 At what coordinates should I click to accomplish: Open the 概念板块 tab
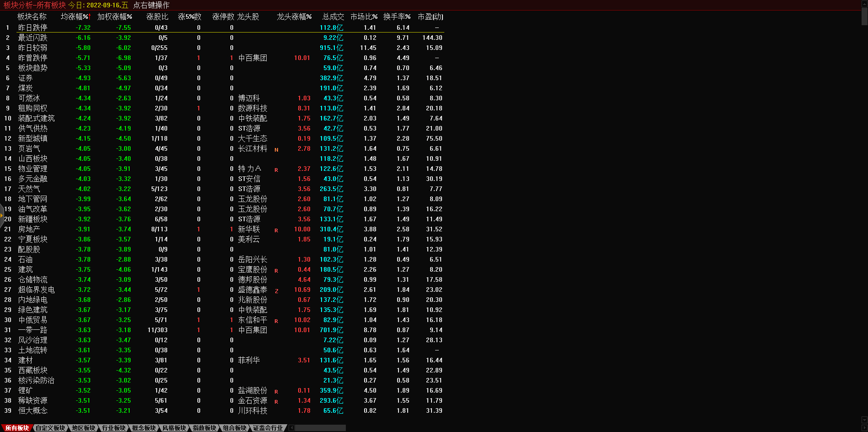click(144, 428)
